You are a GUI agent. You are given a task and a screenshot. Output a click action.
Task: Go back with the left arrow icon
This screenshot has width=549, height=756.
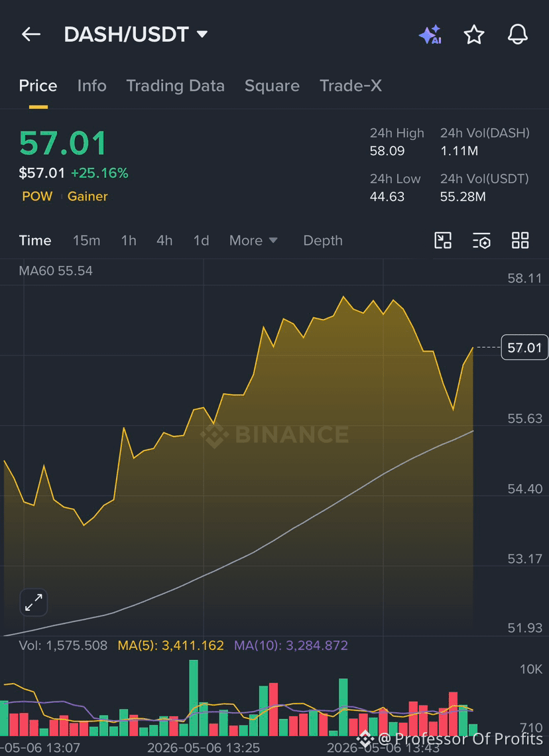click(31, 34)
